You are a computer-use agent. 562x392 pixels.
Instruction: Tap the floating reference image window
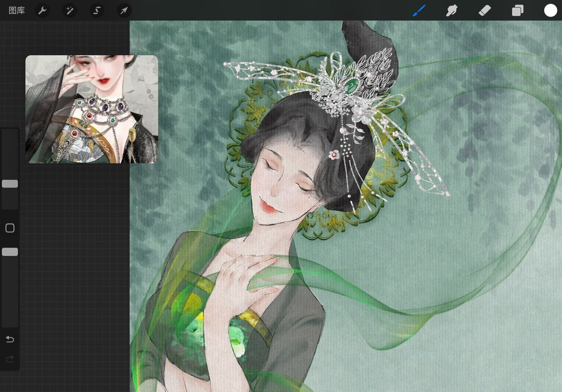pyautogui.click(x=92, y=109)
